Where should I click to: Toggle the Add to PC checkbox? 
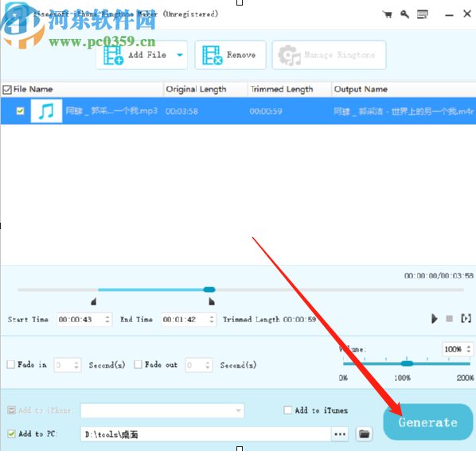(11, 434)
